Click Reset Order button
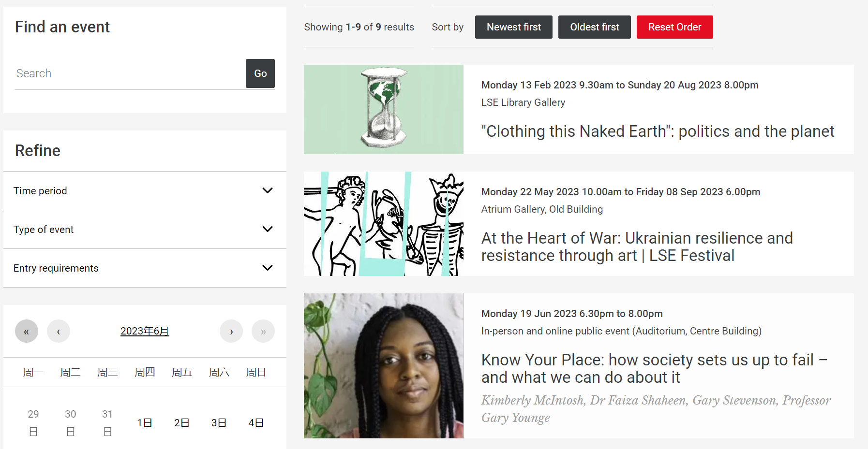Image resolution: width=868 pixels, height=449 pixels. [675, 27]
